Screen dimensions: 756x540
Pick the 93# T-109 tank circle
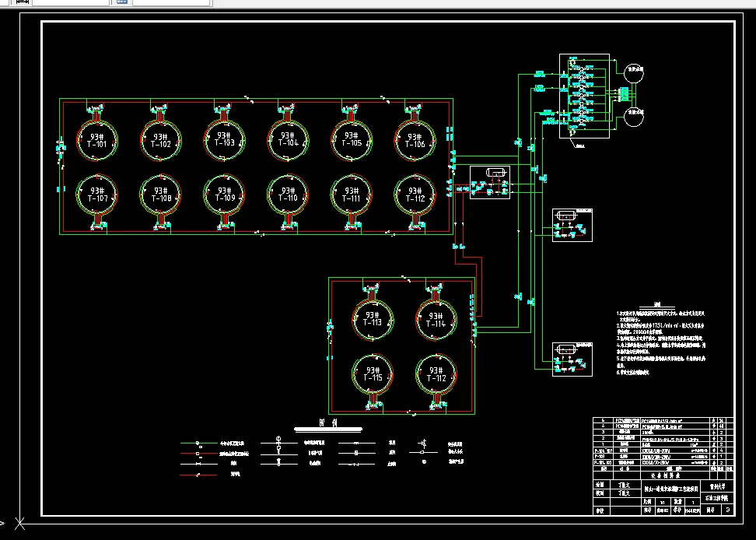(224, 195)
